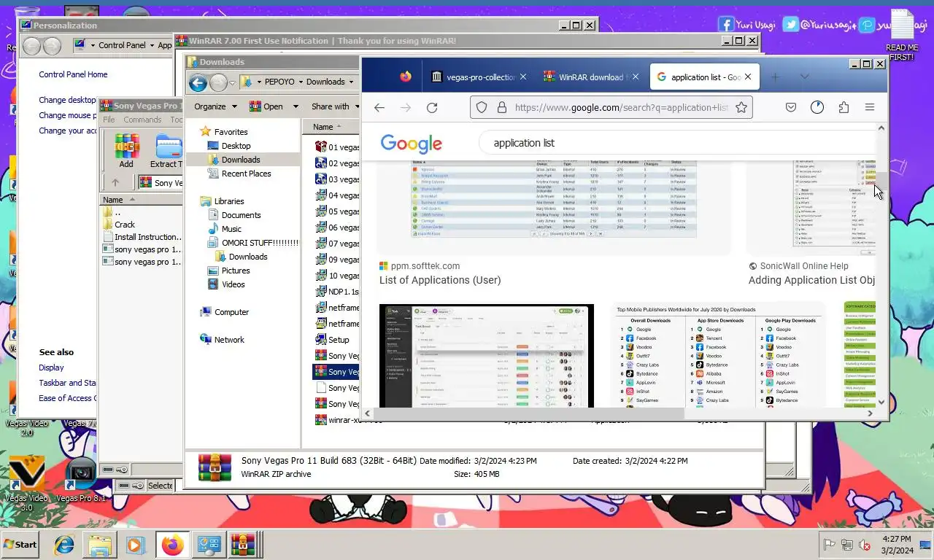This screenshot has width=934, height=560.
Task: Open Internet Explorer from the taskbar
Action: coord(64,545)
